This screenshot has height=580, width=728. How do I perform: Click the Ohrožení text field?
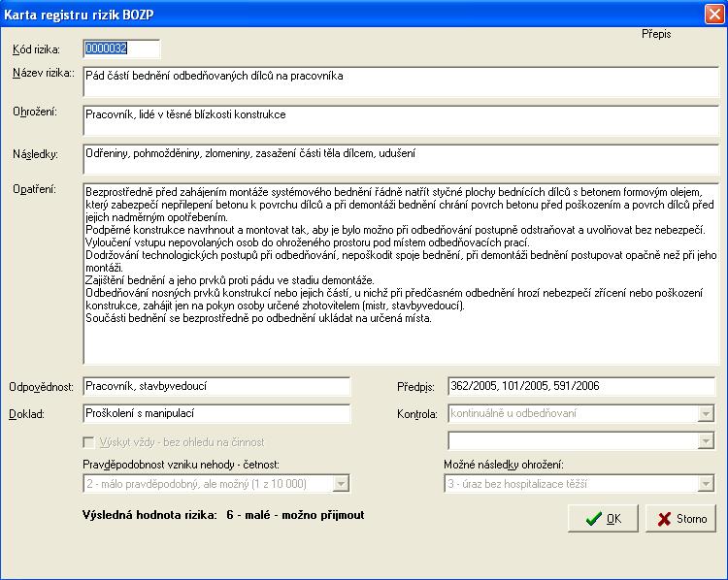401,120
